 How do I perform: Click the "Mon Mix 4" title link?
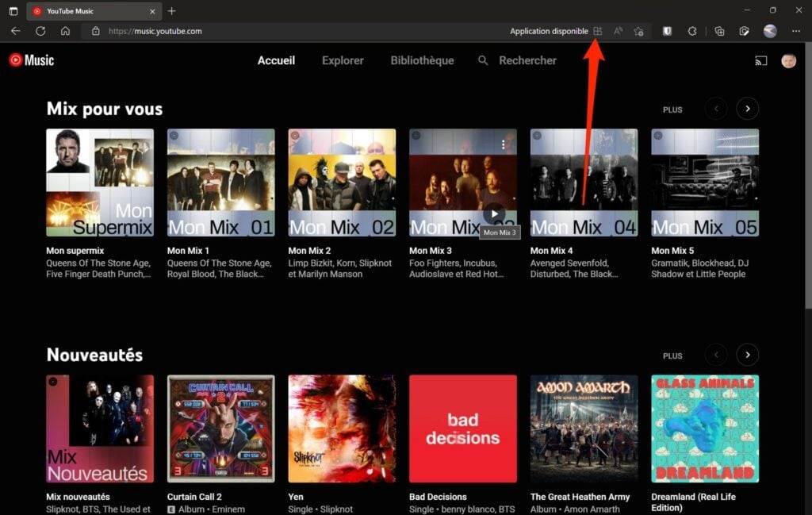pyautogui.click(x=552, y=251)
